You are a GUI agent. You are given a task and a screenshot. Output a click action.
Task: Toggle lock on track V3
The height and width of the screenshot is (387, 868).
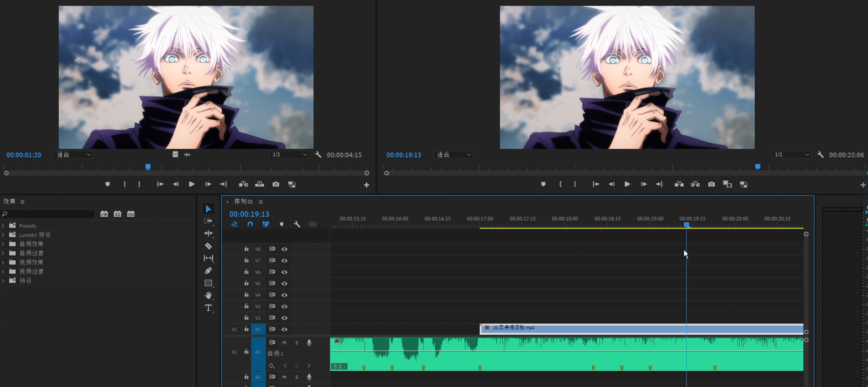pyautogui.click(x=247, y=306)
